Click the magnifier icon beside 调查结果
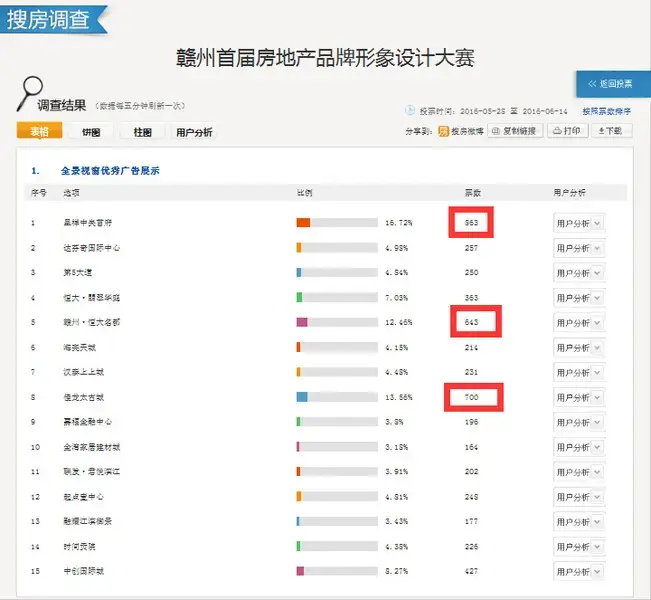 (29, 93)
